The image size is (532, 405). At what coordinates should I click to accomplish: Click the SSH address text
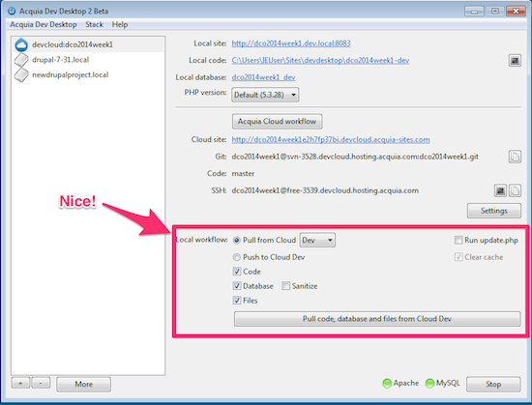pyautogui.click(x=325, y=190)
